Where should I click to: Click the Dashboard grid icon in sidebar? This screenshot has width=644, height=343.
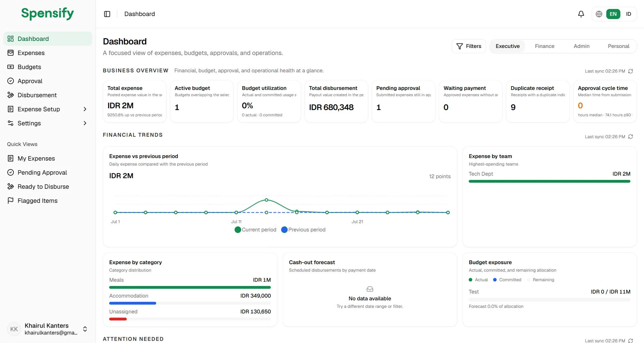click(x=11, y=39)
